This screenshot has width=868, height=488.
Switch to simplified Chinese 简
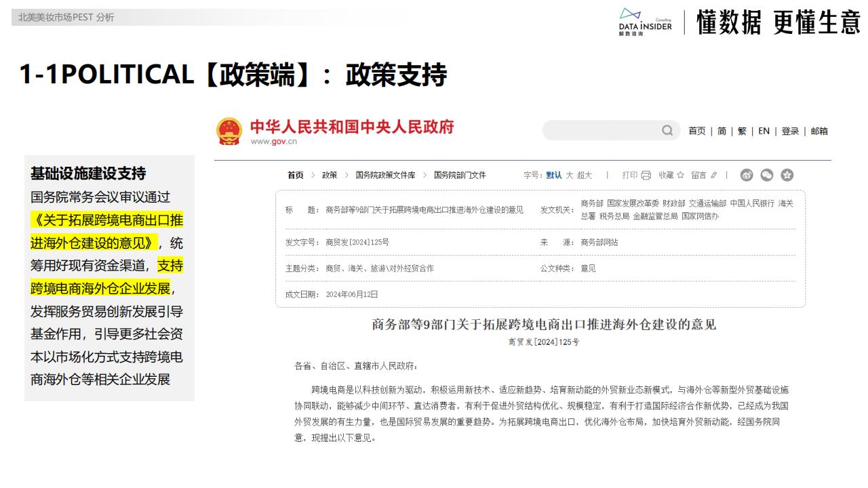coord(722,131)
